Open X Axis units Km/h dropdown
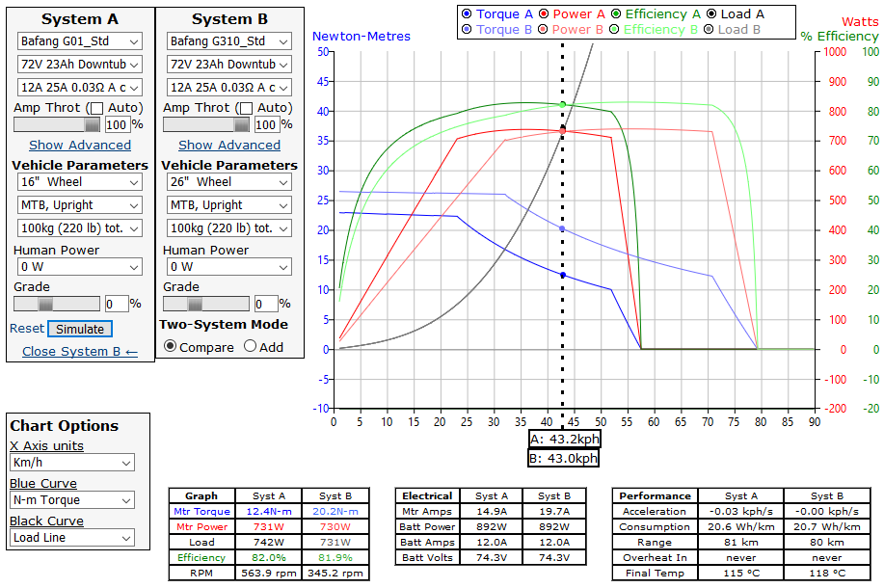The width and height of the screenshot is (884, 588). 72,463
